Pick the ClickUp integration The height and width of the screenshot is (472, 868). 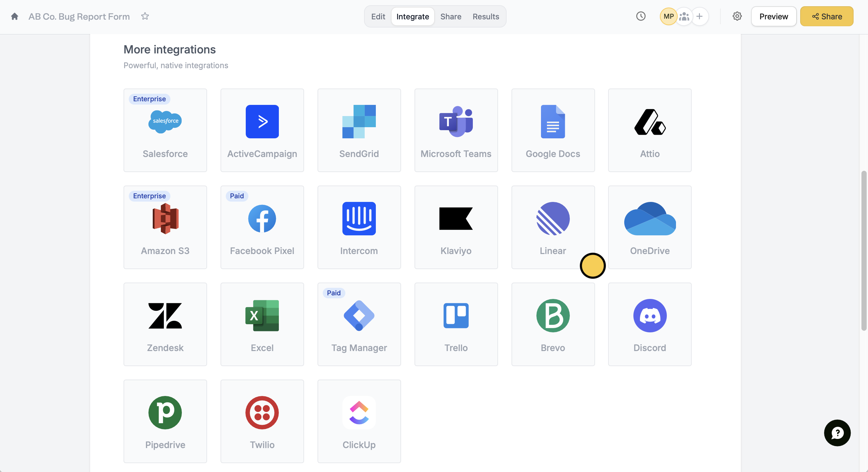pos(359,421)
